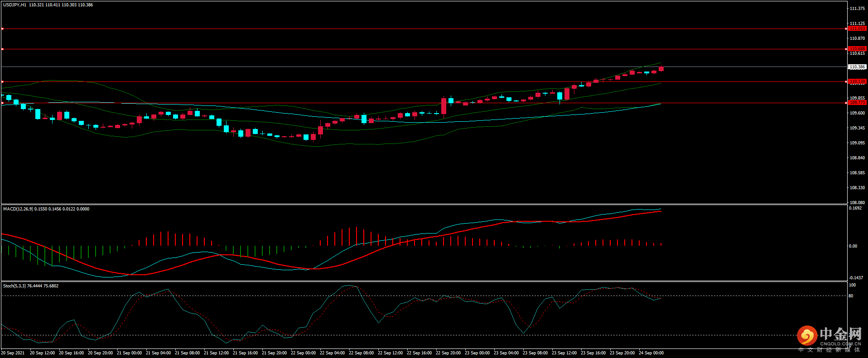Click the 22 Sep 00:00 time label
The width and height of the screenshot is (868, 358).
click(303, 353)
